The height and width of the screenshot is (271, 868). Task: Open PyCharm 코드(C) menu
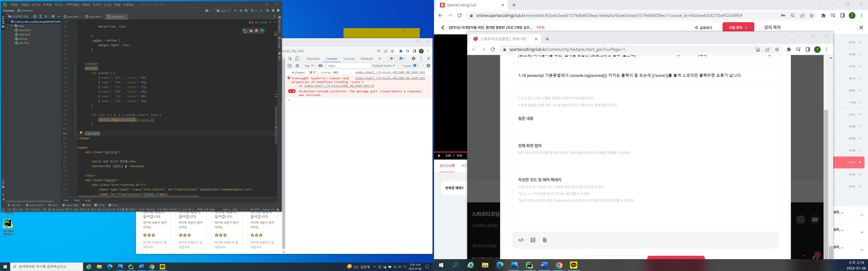point(59,4)
